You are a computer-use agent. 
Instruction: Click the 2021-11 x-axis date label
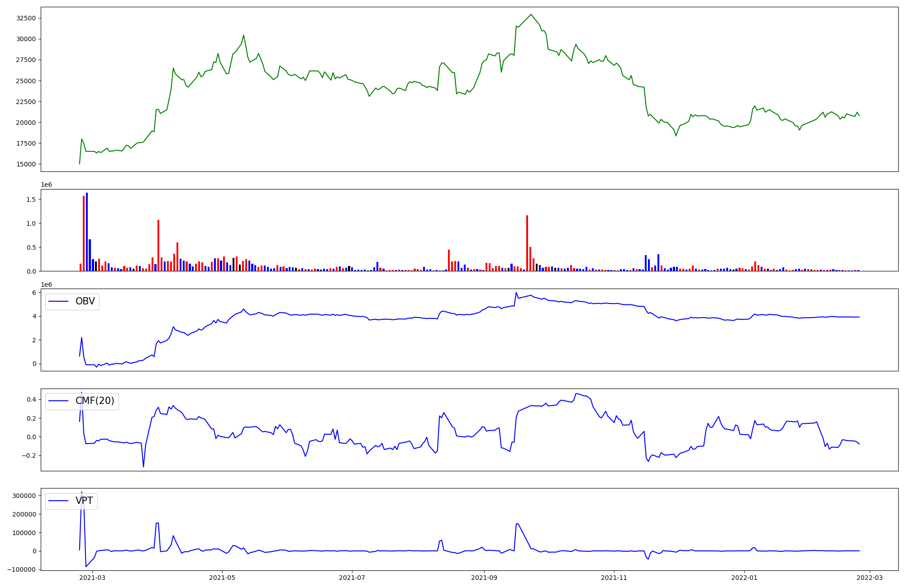614,578
